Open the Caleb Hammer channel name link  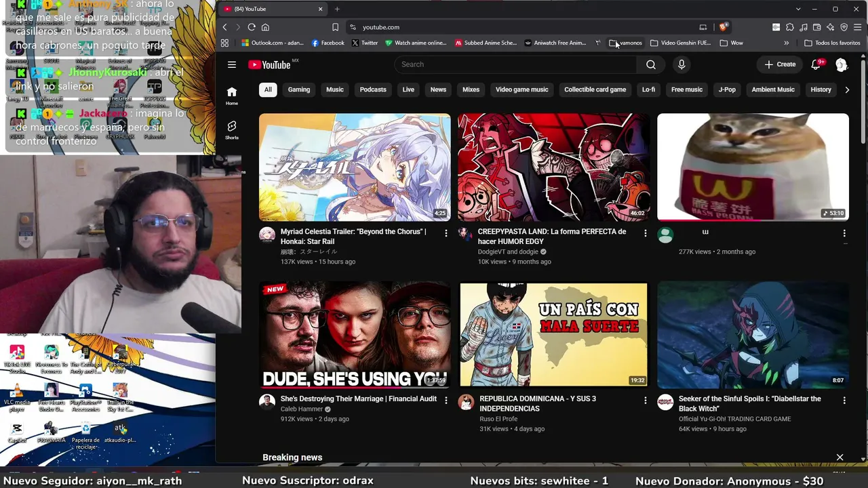click(302, 409)
